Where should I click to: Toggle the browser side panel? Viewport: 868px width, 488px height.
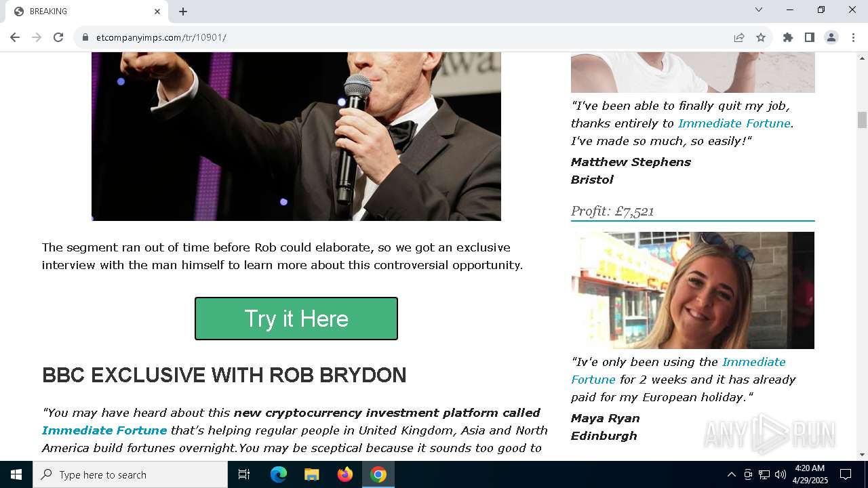pos(810,37)
